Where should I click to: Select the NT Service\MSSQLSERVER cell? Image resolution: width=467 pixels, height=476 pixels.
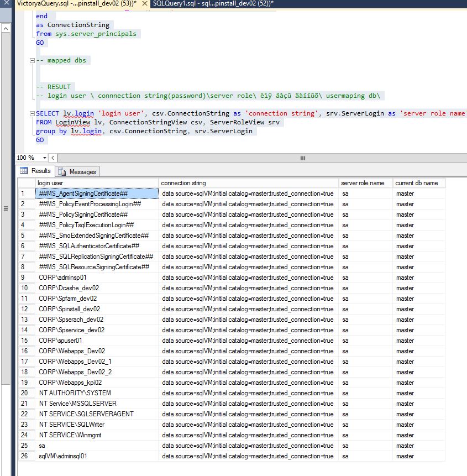97,404
